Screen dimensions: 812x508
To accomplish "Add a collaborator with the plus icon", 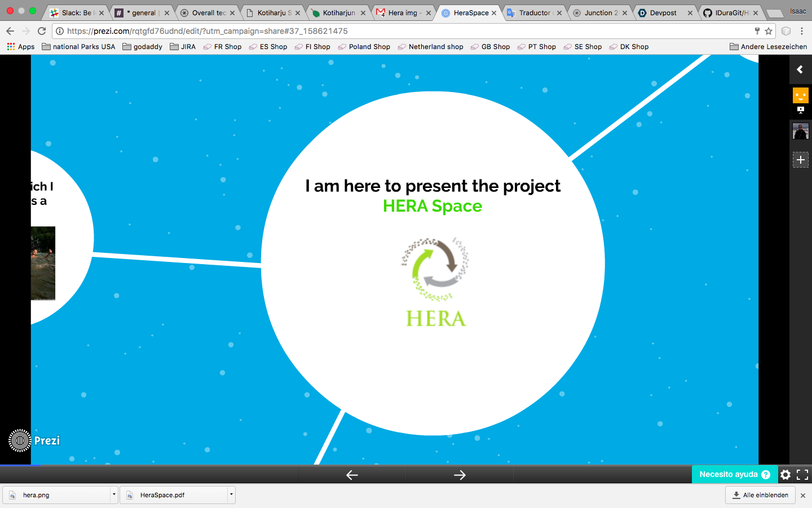I will (x=801, y=160).
